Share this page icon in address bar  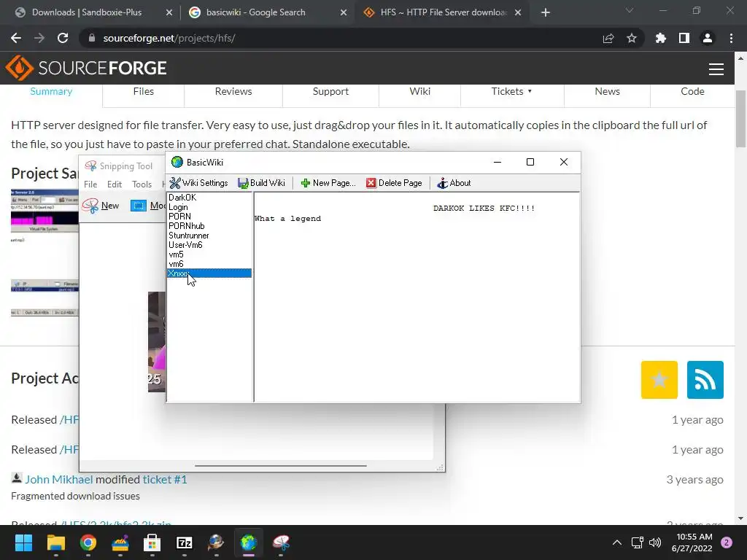click(608, 38)
